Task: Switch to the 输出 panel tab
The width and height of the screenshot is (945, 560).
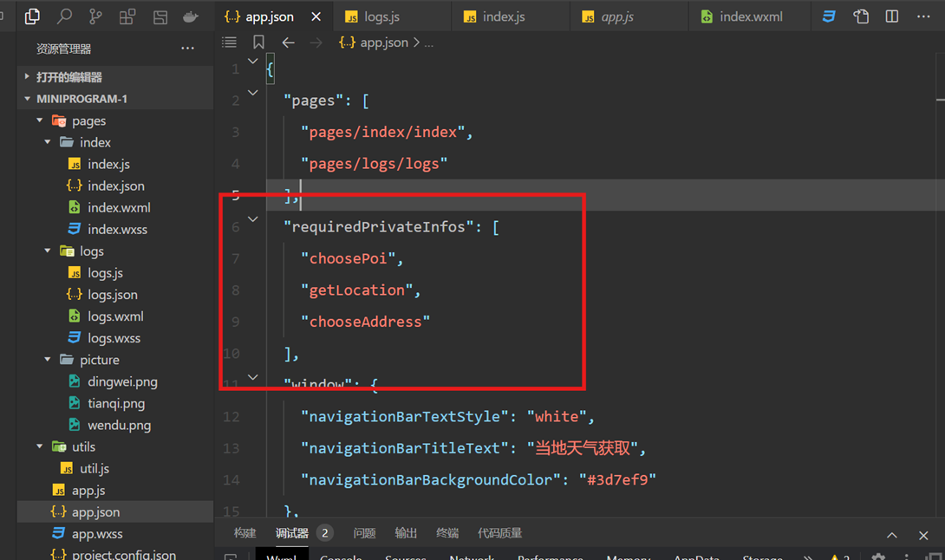Action: pos(406,533)
